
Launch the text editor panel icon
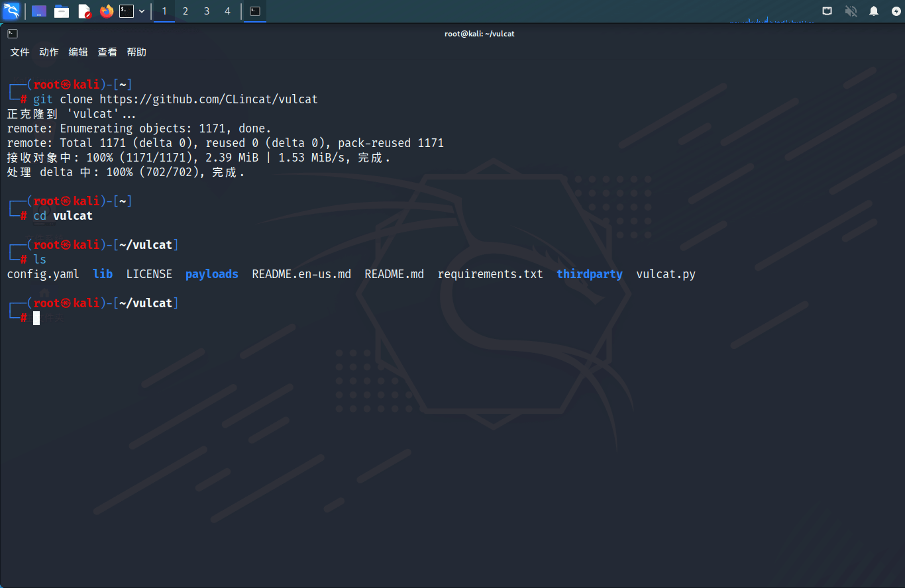coord(84,11)
